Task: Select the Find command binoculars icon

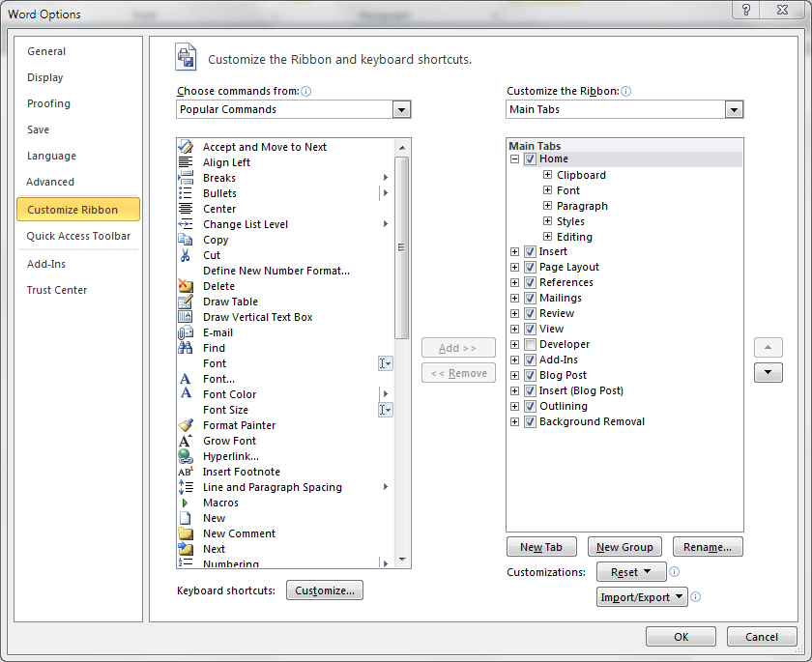Action: point(188,348)
